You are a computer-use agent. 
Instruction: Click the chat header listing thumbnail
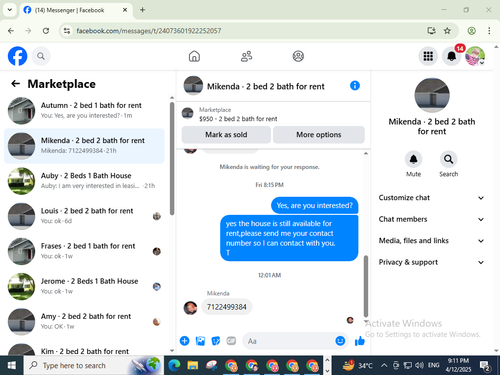tap(193, 85)
